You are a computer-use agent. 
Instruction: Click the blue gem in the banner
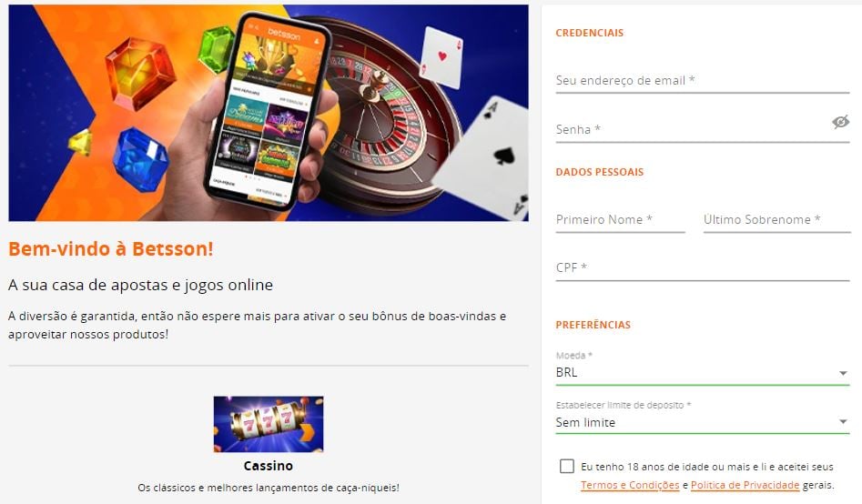tap(141, 159)
